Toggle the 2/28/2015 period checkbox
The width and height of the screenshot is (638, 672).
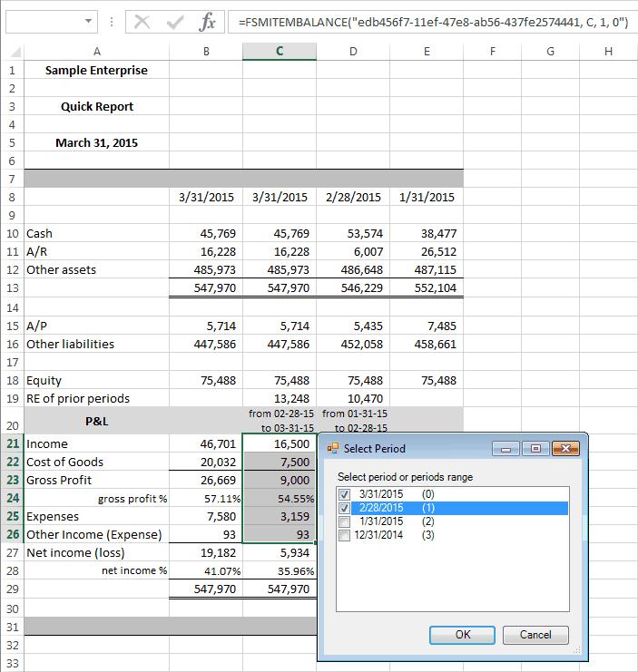coord(344,508)
